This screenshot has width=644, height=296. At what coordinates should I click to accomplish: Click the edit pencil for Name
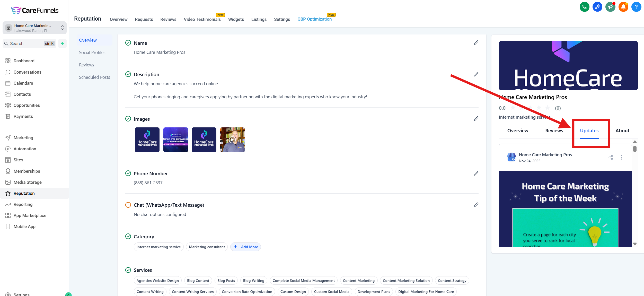[476, 43]
